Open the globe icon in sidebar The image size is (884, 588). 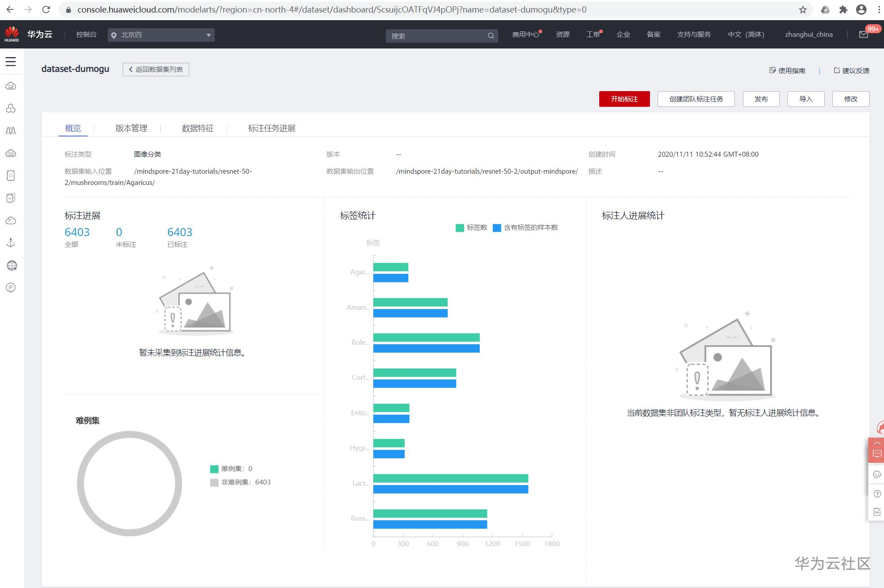(x=11, y=265)
